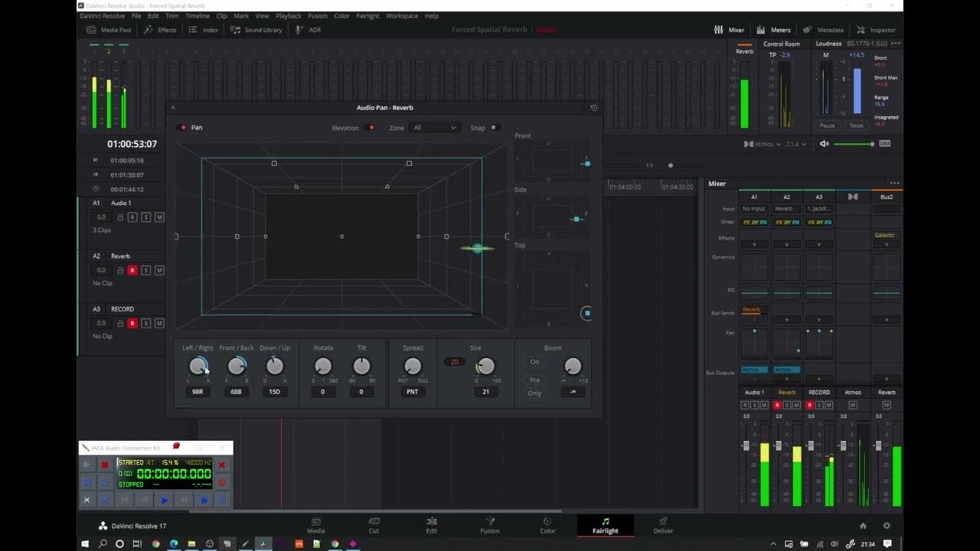Click the Boom On button
The width and height of the screenshot is (980, 551).
click(x=534, y=362)
